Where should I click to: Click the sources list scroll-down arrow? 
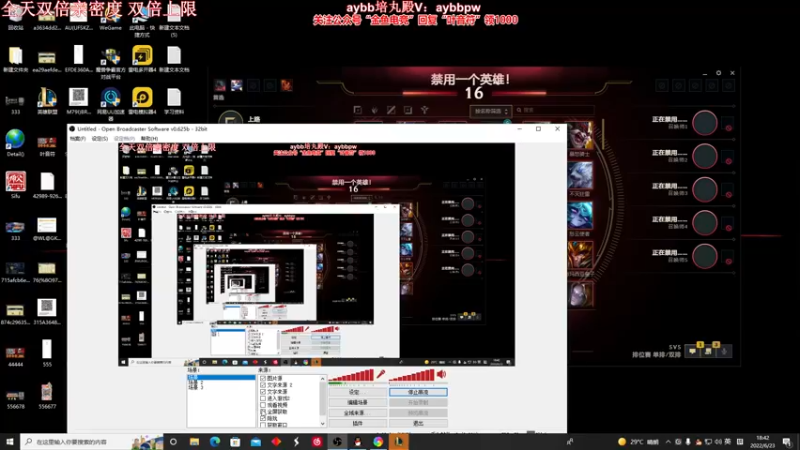(322, 423)
